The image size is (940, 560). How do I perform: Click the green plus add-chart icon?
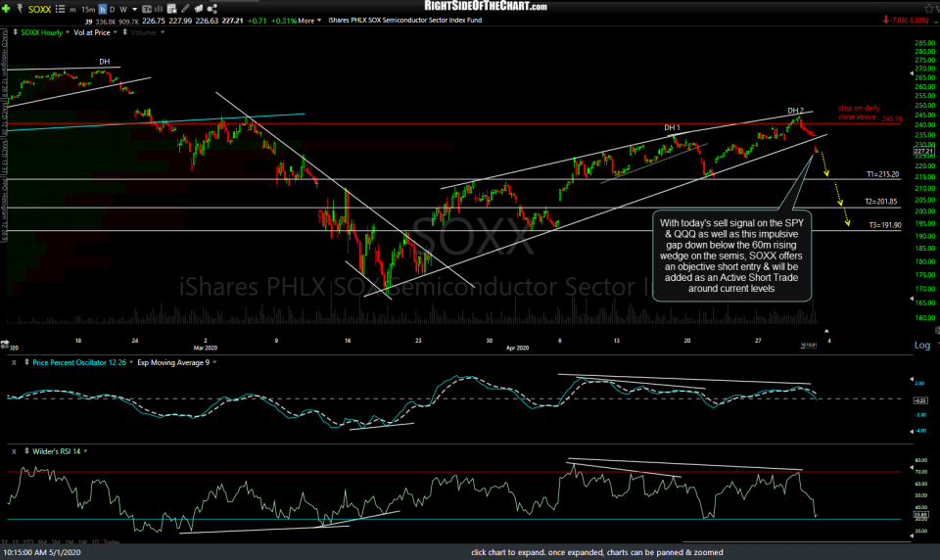click(8, 7)
